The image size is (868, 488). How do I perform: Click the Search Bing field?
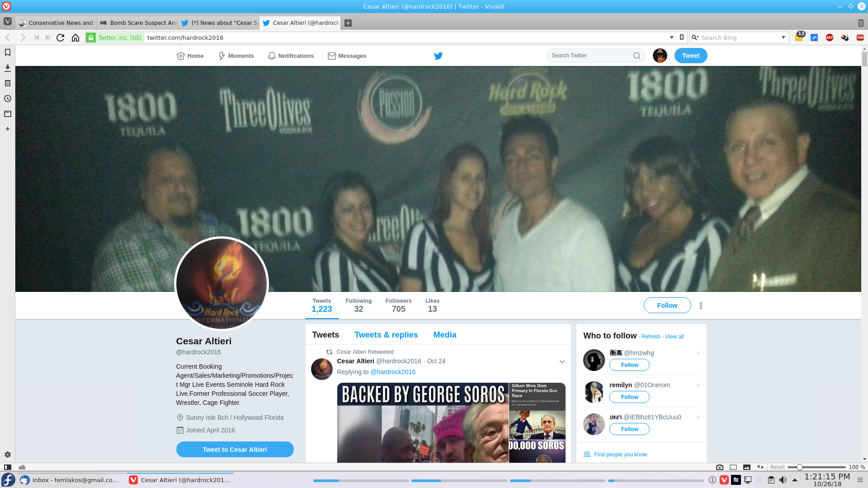click(740, 38)
